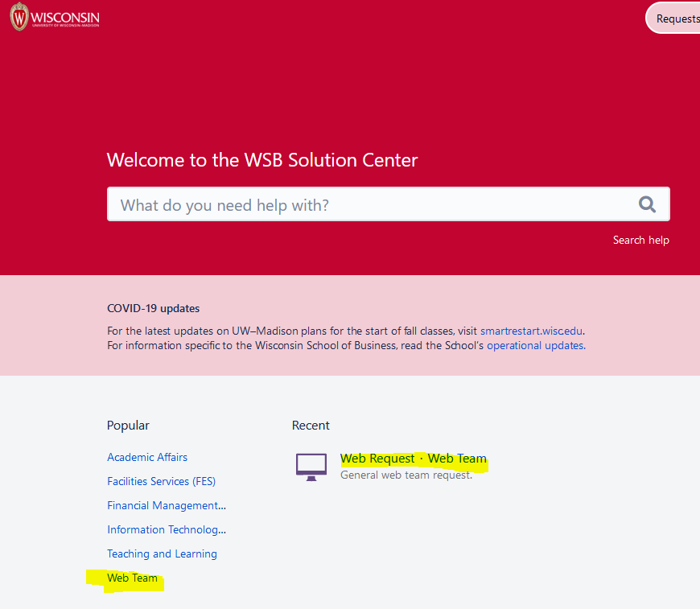This screenshot has height=609, width=700.
Task: Open the Information Technology link
Action: [166, 529]
